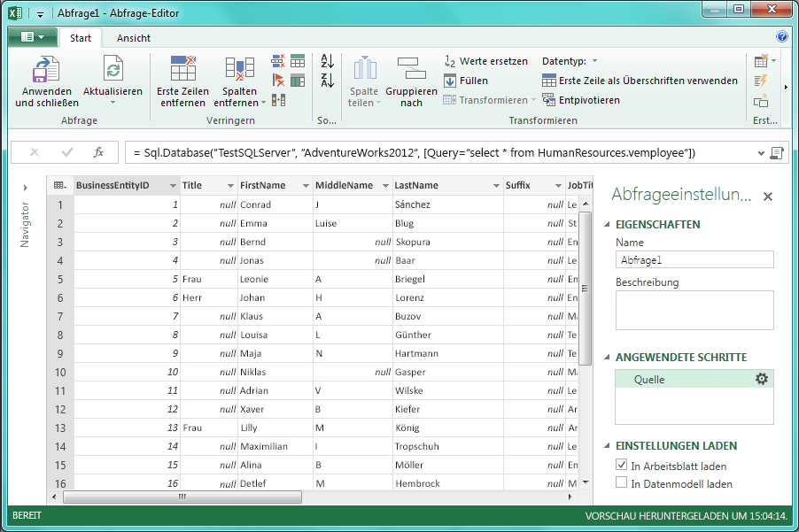Image resolution: width=799 pixels, height=532 pixels.
Task: Sort descending with the Z-A icon
Action: pyautogui.click(x=327, y=80)
